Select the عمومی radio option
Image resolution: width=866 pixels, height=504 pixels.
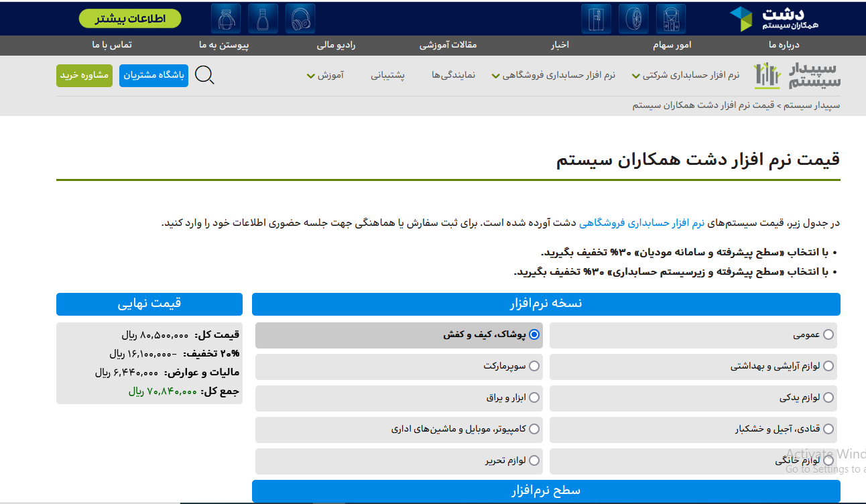(x=828, y=334)
